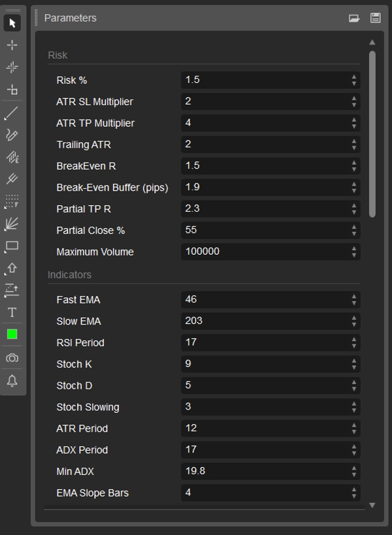Click the Min ADX field showing 19.8
This screenshot has width=392, height=535.
pos(270,471)
